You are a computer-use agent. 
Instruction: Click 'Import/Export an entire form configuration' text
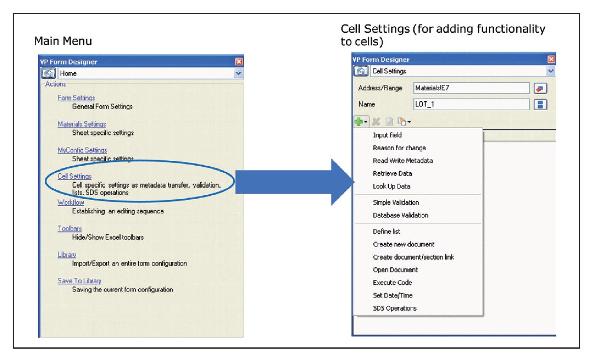[130, 263]
